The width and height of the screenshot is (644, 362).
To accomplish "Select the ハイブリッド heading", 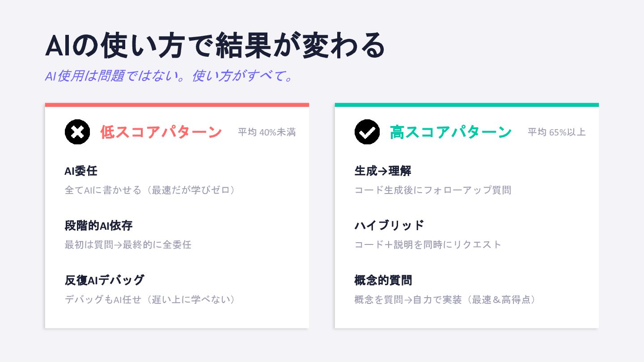I will [x=389, y=226].
